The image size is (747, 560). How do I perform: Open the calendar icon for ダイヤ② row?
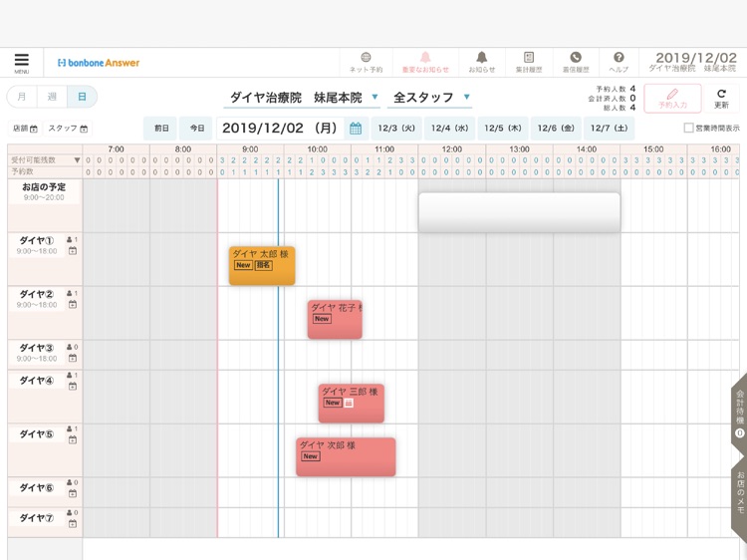(73, 305)
